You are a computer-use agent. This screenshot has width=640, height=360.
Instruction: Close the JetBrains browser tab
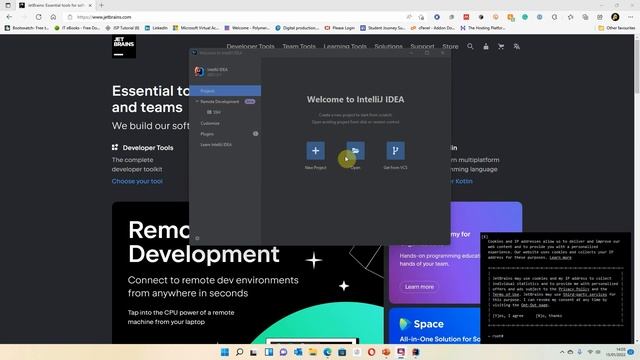pos(90,5)
